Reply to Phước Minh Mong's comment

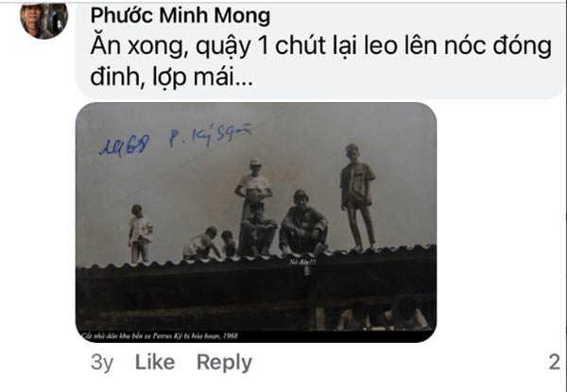[224, 363]
